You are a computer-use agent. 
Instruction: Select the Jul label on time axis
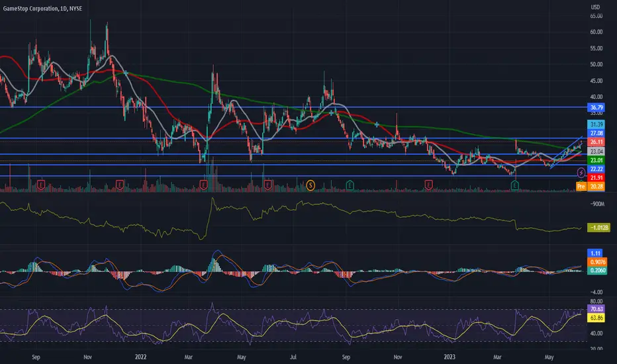293,357
